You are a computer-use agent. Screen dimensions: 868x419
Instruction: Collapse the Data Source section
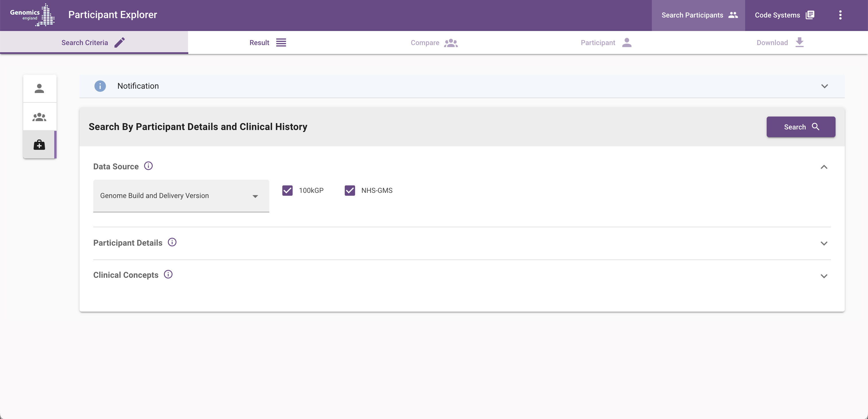click(824, 167)
